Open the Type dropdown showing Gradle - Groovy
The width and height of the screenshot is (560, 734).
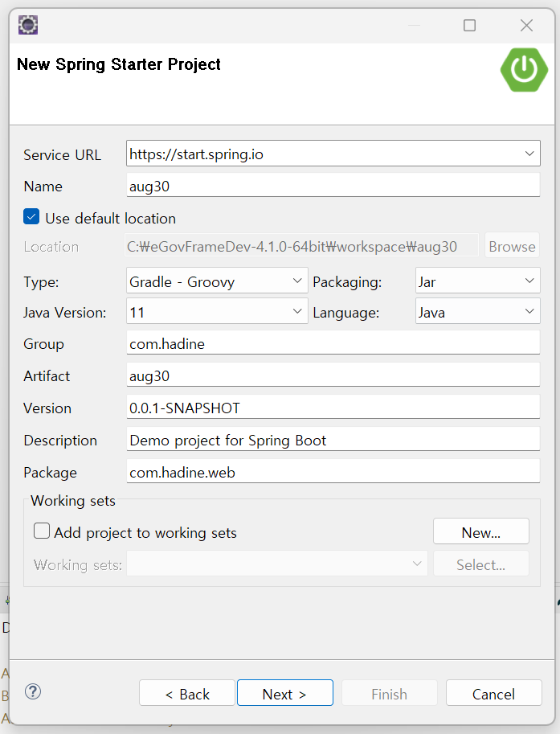coord(217,281)
